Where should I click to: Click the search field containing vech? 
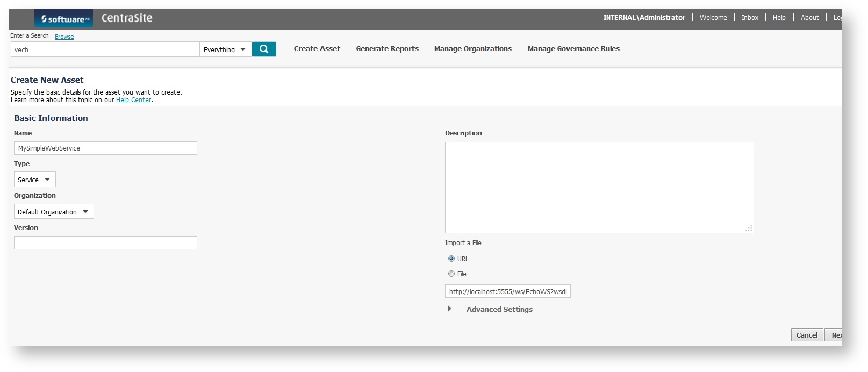tap(105, 49)
